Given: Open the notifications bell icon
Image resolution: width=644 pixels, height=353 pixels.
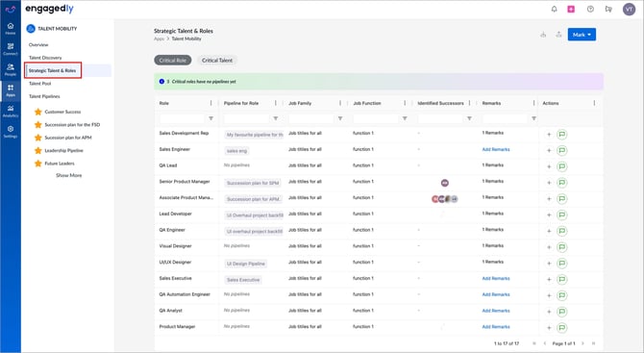Looking at the screenshot, I should [554, 9].
